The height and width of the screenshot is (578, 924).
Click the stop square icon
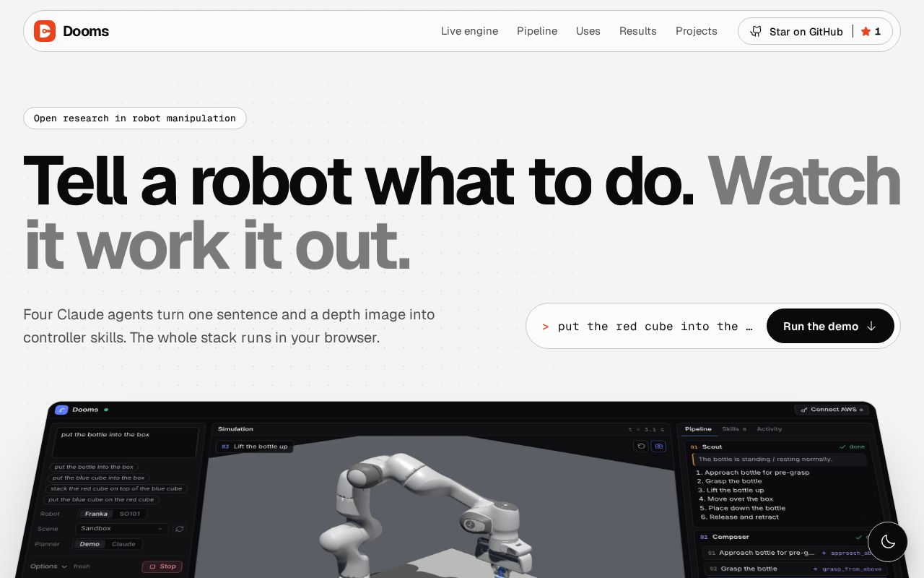click(x=152, y=566)
